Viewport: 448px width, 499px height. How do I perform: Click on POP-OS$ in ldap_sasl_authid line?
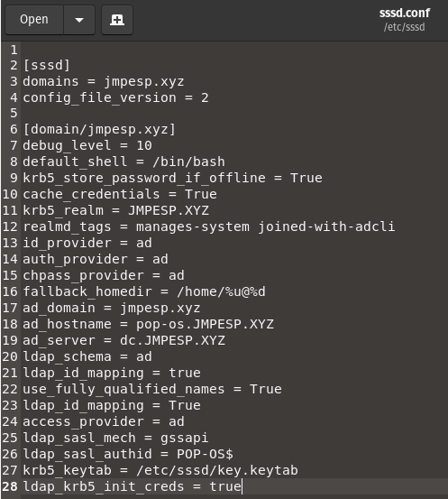click(205, 454)
